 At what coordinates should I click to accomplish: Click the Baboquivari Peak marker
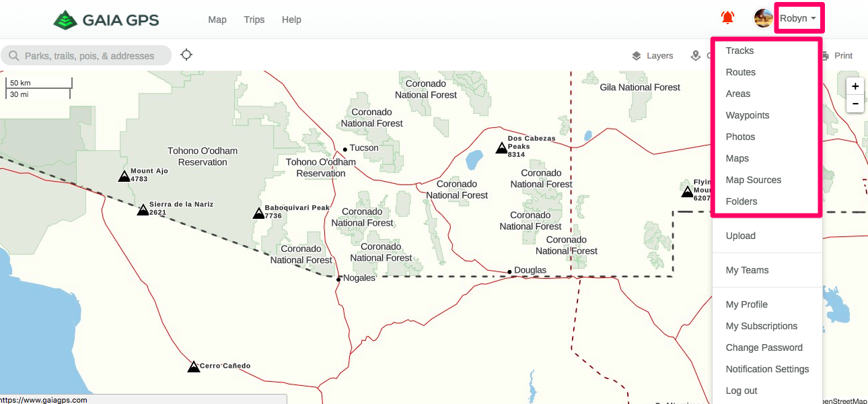258,213
